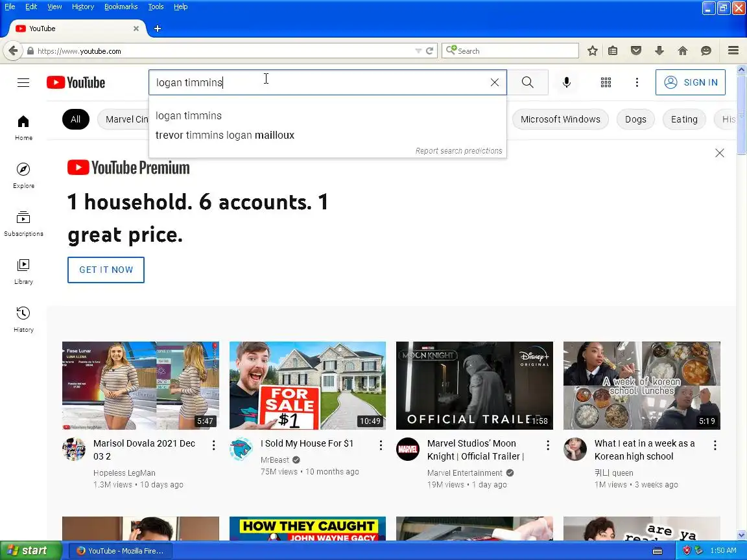
Task: Open options for Moon Knight trailer video
Action: pos(548,445)
